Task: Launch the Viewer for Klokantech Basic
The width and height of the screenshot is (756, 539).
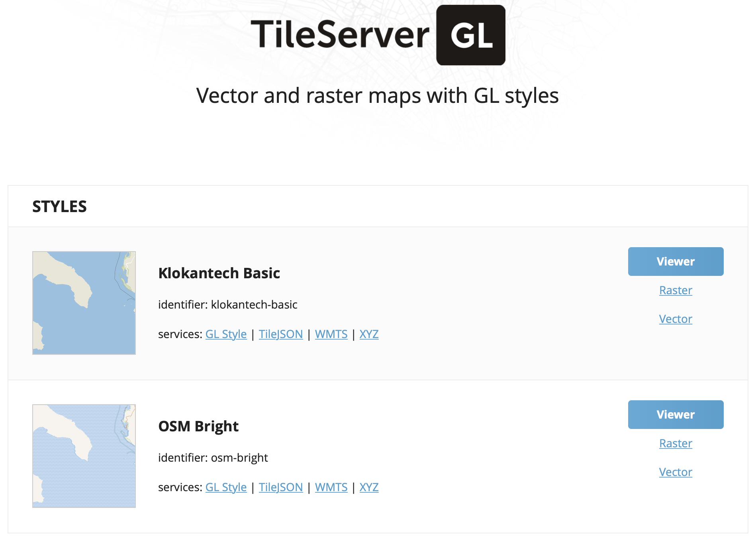Action: (x=676, y=262)
